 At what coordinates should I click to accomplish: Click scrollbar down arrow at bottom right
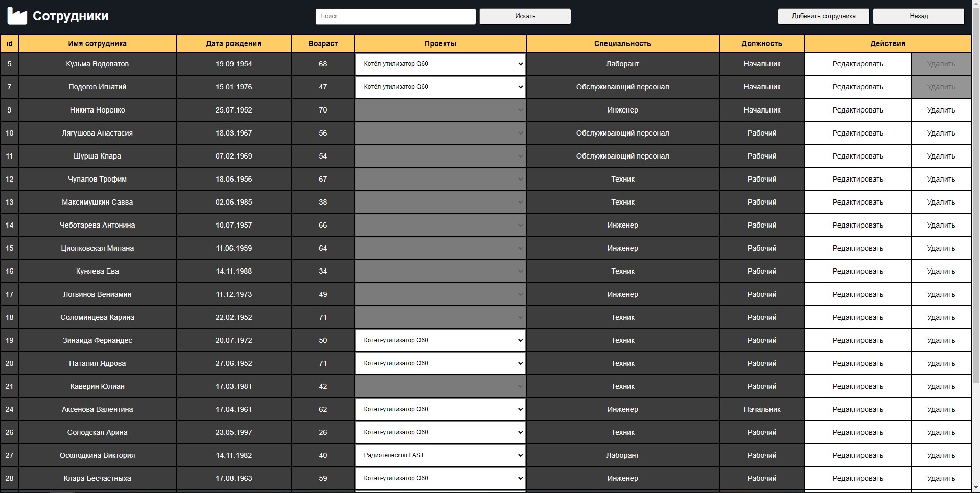pyautogui.click(x=975, y=488)
